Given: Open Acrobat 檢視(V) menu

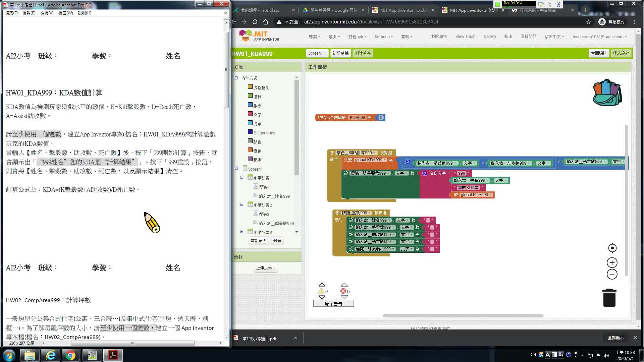Looking at the screenshot, I should (47, 13).
